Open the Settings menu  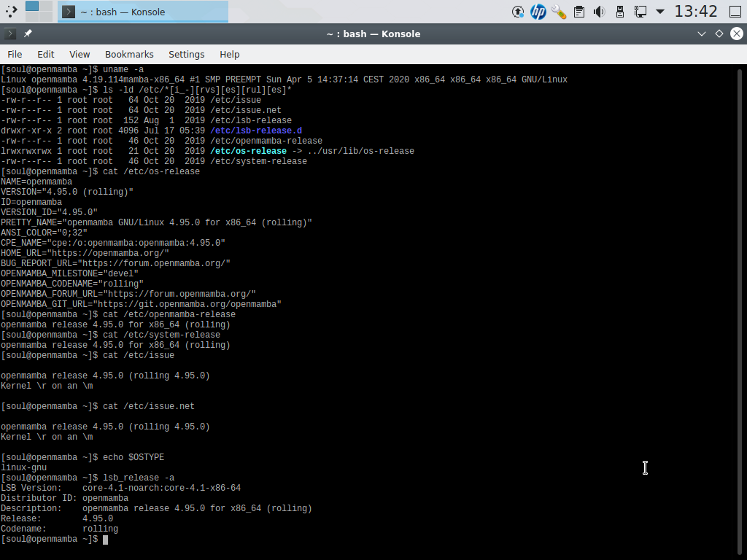(x=186, y=54)
